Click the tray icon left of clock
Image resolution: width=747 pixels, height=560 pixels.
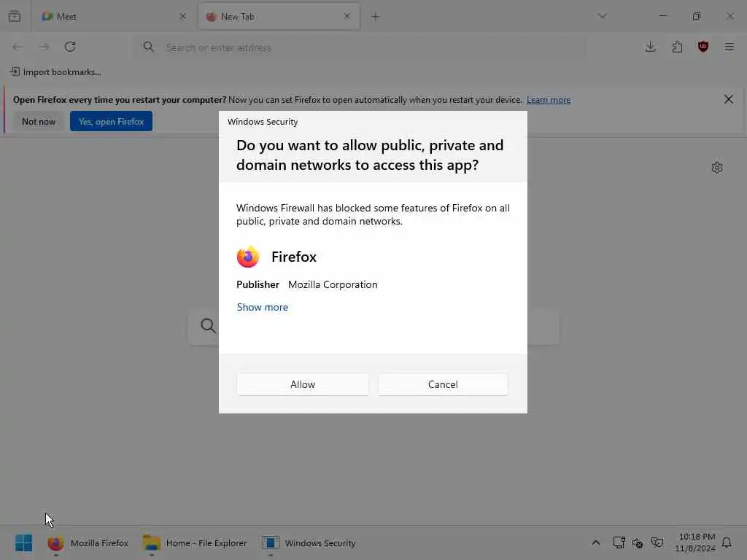(657, 542)
